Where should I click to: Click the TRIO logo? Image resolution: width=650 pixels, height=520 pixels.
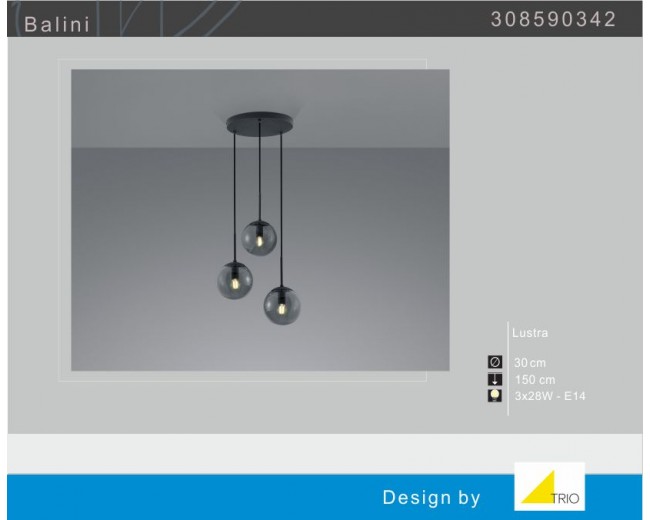coord(549,487)
